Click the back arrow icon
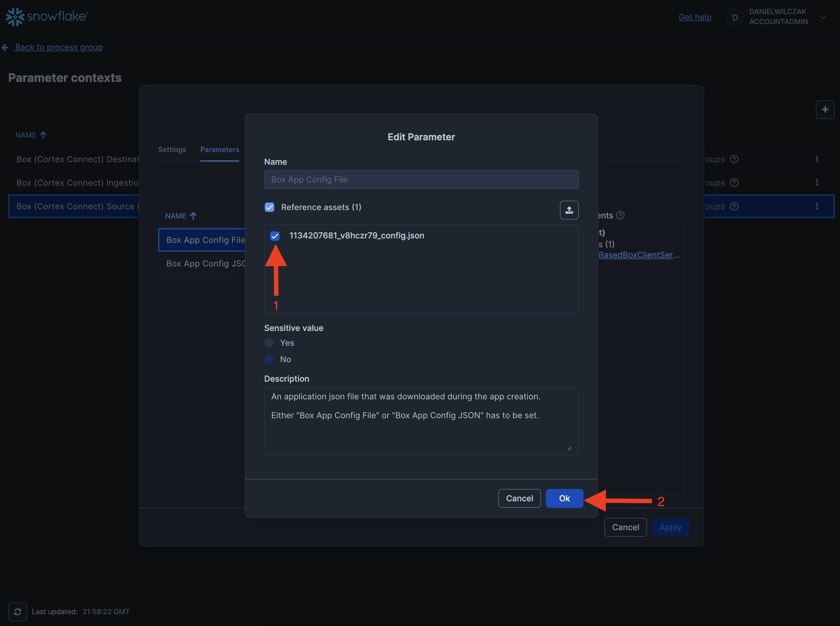Image resolution: width=840 pixels, height=626 pixels. (5, 47)
